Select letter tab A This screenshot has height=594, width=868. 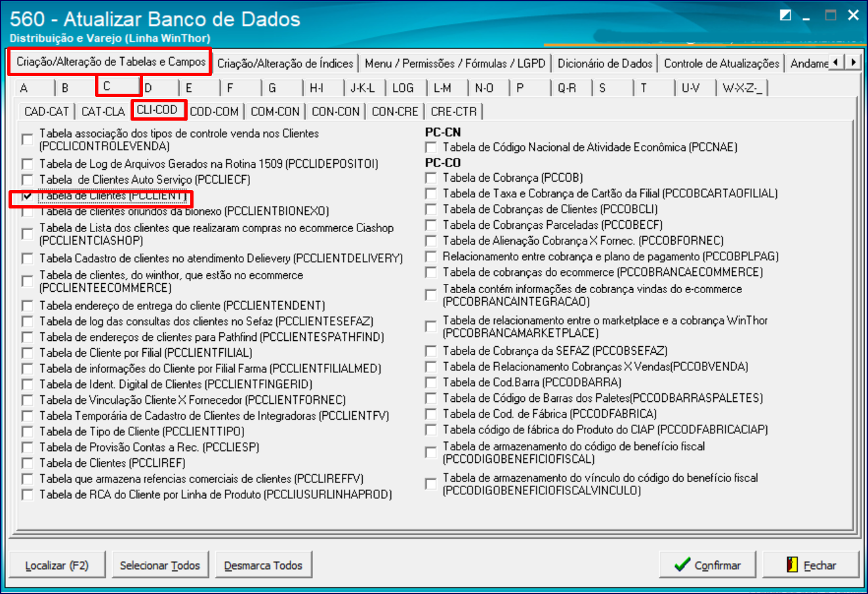pyautogui.click(x=33, y=88)
